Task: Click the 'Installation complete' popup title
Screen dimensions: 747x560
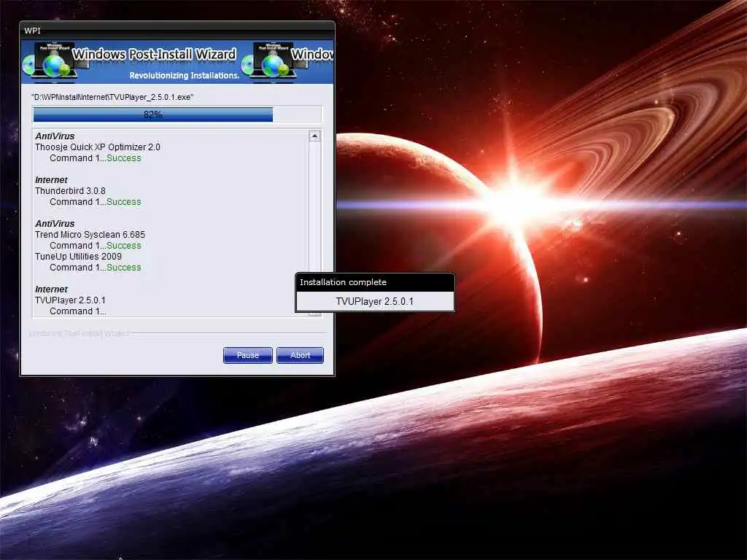Action: (x=343, y=282)
